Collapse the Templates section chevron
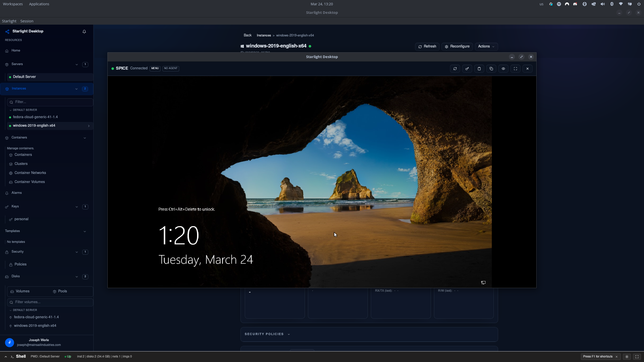Image resolution: width=644 pixels, height=362 pixels. (85, 231)
